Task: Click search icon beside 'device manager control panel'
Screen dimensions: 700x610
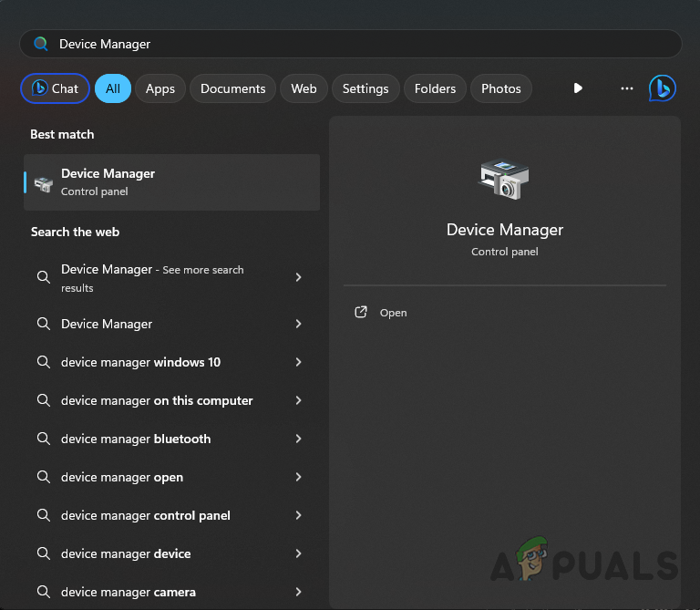Action: pos(44,515)
